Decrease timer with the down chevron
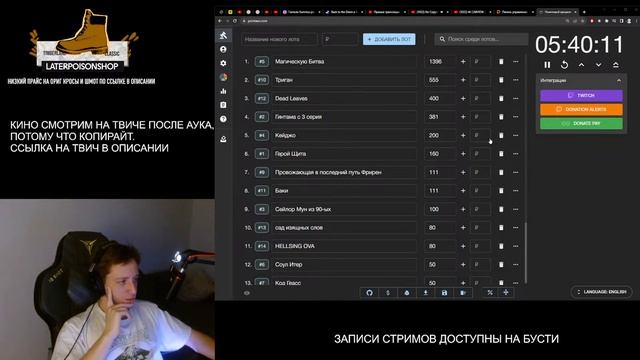The image size is (640, 360). 598,65
